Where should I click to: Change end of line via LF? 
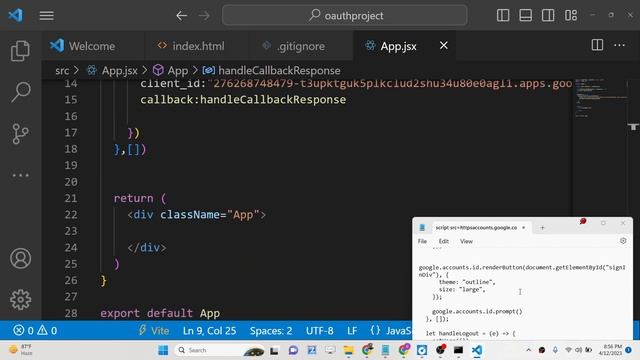point(352,331)
